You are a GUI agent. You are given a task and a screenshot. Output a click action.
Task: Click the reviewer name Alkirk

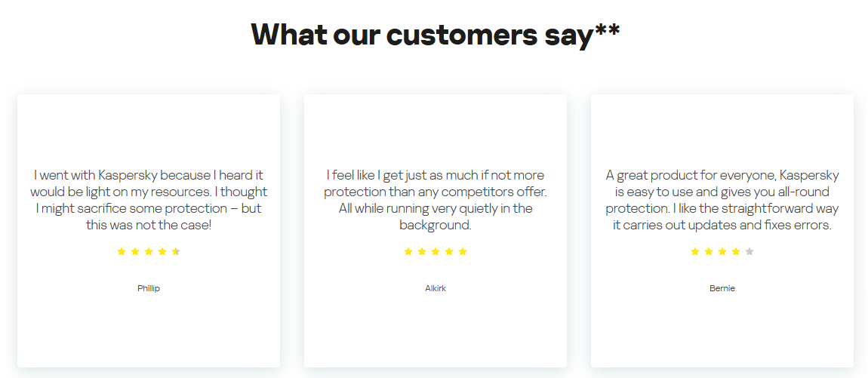point(436,288)
